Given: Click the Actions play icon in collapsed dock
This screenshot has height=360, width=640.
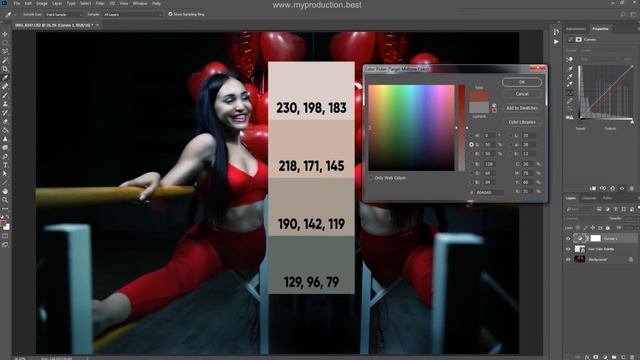Looking at the screenshot, I should pyautogui.click(x=556, y=42).
